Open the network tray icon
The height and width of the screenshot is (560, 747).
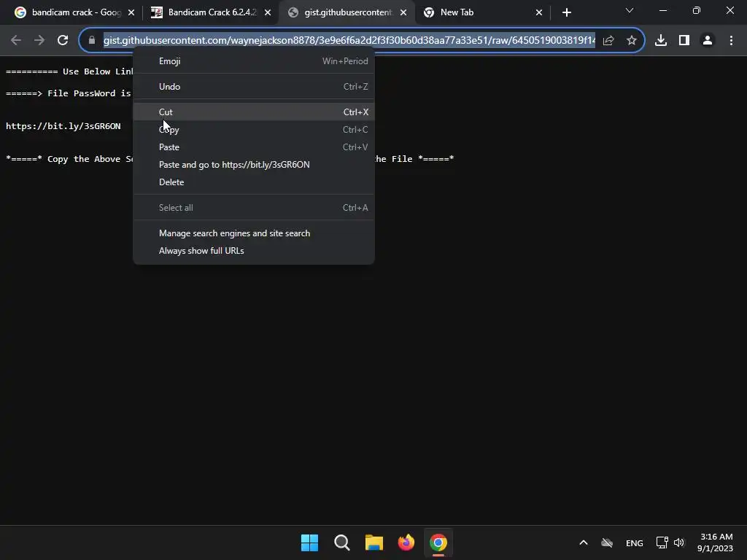pyautogui.click(x=662, y=542)
